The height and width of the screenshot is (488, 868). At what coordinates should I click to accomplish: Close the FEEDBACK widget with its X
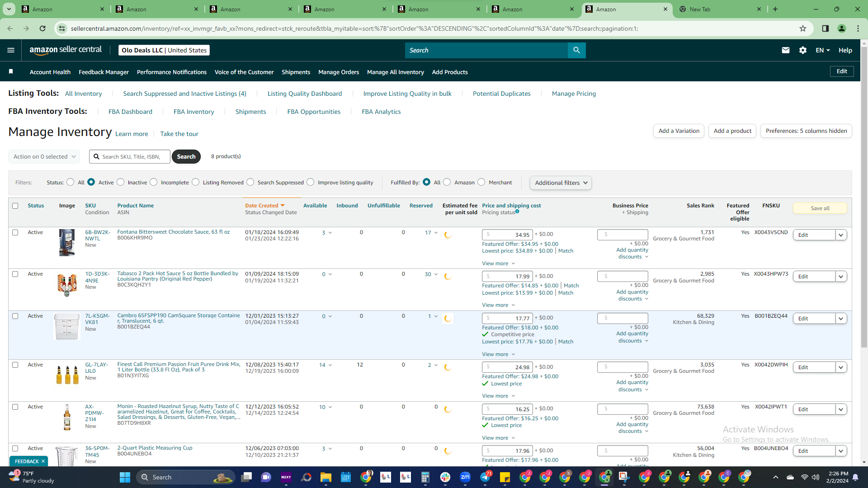[43, 461]
